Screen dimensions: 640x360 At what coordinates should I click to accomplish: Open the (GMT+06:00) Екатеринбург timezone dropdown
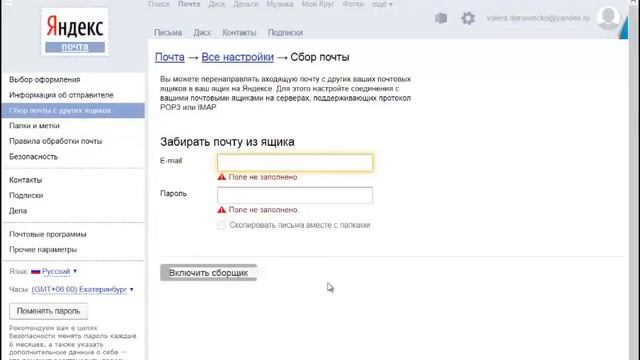pyautogui.click(x=82, y=289)
